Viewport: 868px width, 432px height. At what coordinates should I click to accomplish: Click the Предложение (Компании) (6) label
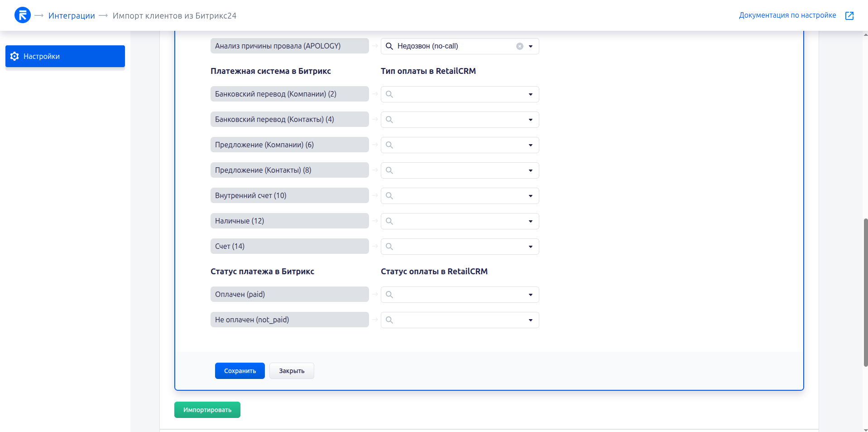coord(290,145)
